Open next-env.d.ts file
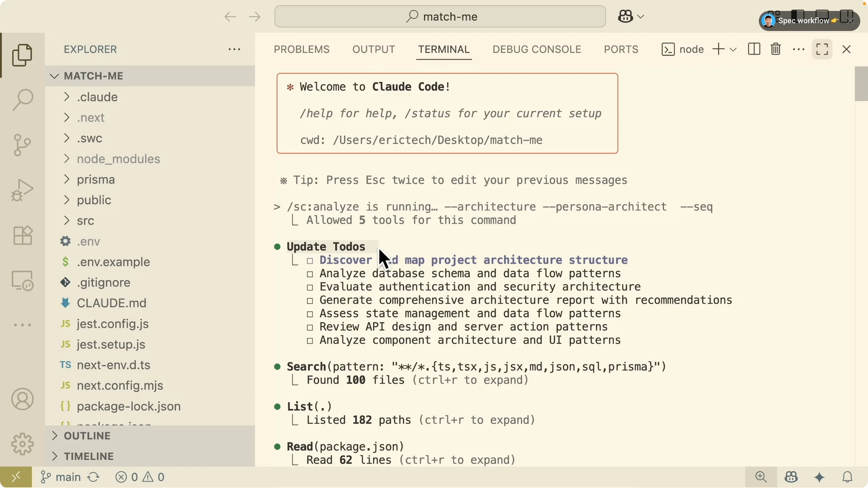The height and width of the screenshot is (488, 868). point(150,365)
